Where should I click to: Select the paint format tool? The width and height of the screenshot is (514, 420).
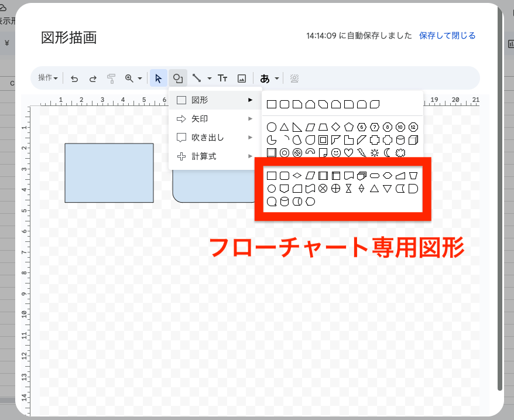click(111, 77)
